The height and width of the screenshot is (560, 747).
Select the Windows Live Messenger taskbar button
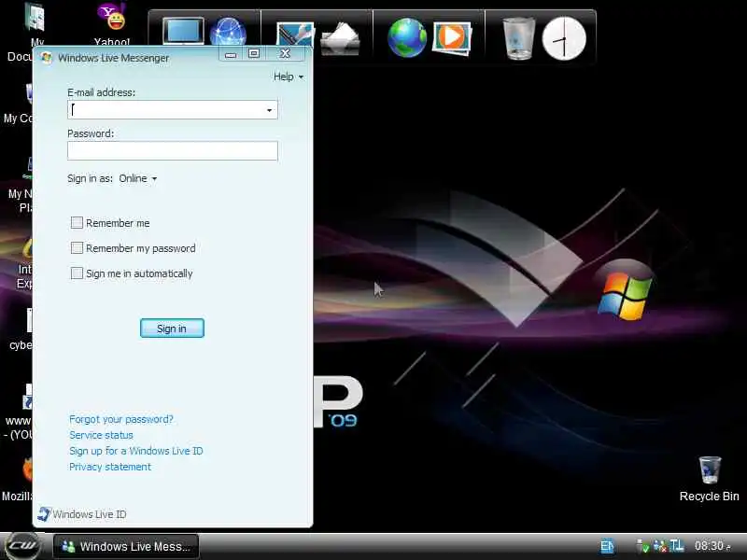[x=126, y=546]
